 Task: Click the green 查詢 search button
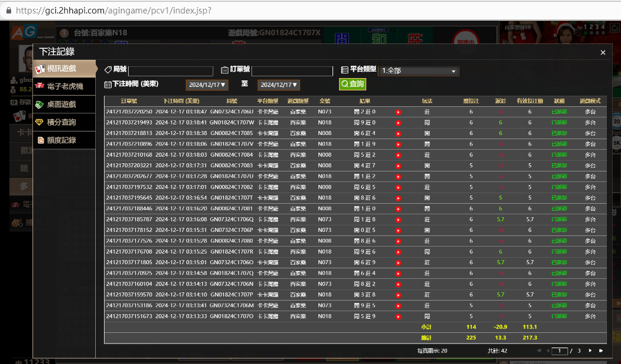point(352,85)
